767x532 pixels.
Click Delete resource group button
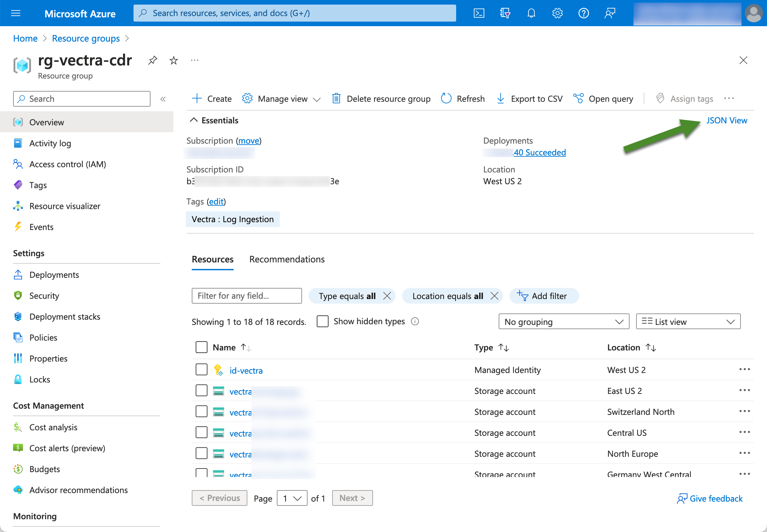pyautogui.click(x=381, y=99)
